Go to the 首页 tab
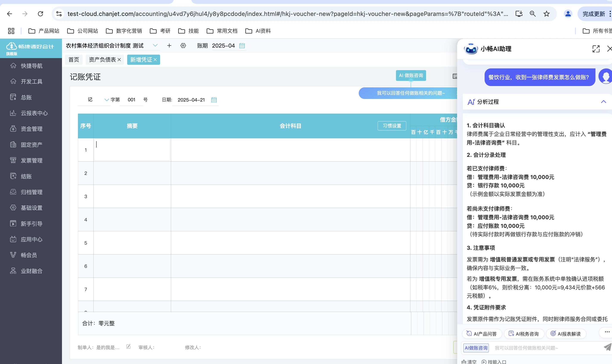The width and height of the screenshot is (612, 364). click(74, 60)
